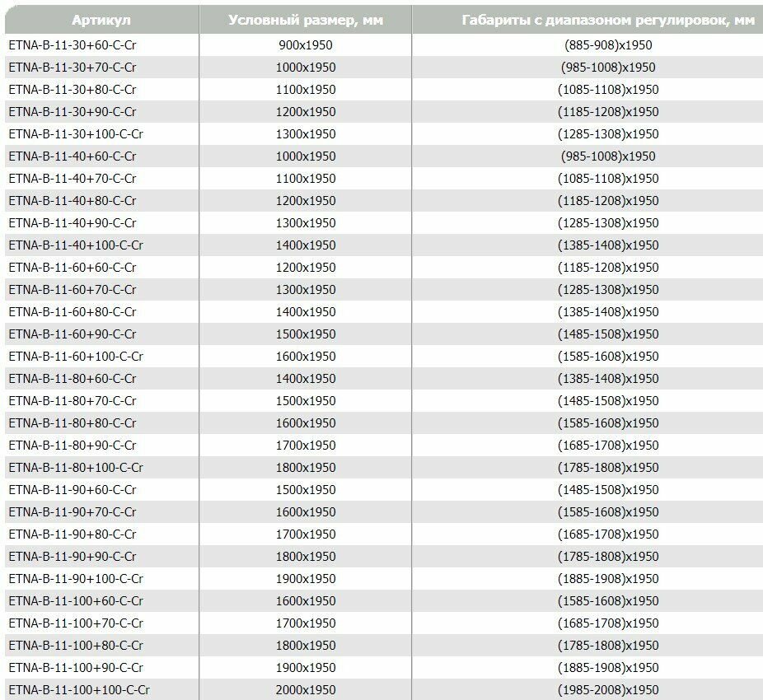Click the Условный размер, мм column header
Screen dimensions: 763x700
point(306,20)
